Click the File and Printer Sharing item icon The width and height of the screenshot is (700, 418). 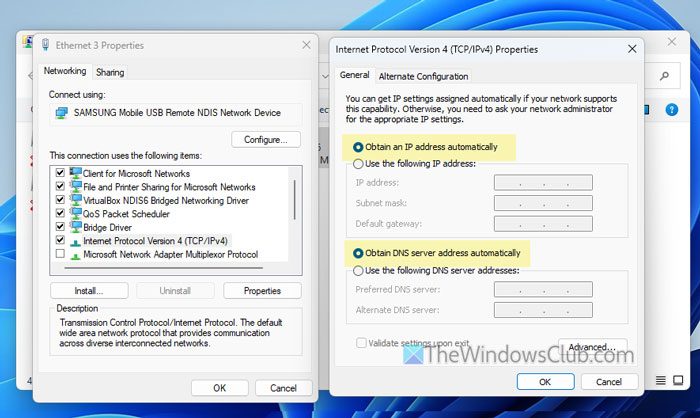coord(75,186)
